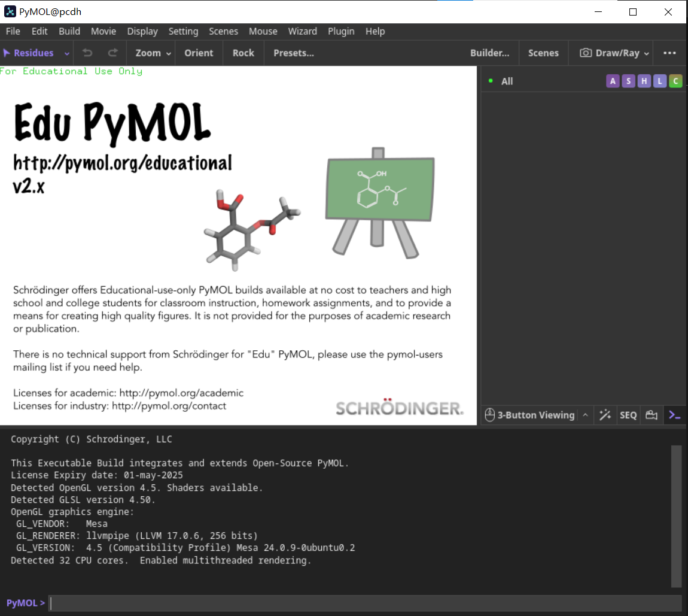Viewport: 688px width, 616px height.
Task: Click the "For Educational Use Only" text
Action: coord(71,71)
